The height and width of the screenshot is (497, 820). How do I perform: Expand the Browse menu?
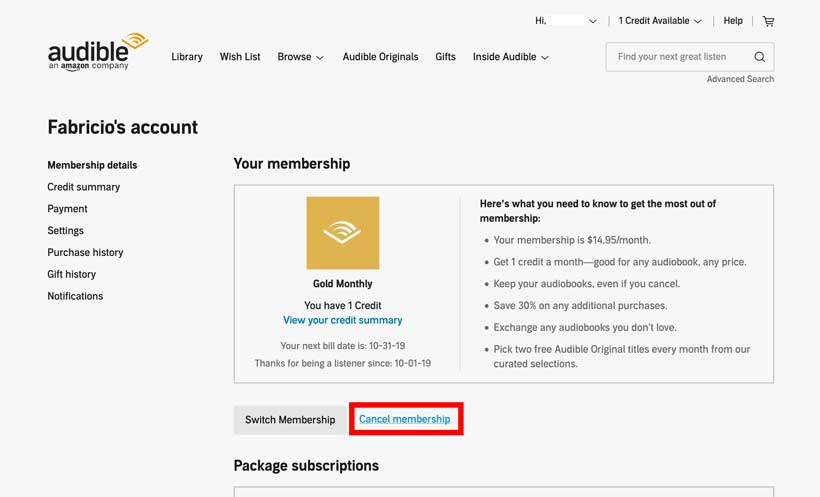point(300,57)
